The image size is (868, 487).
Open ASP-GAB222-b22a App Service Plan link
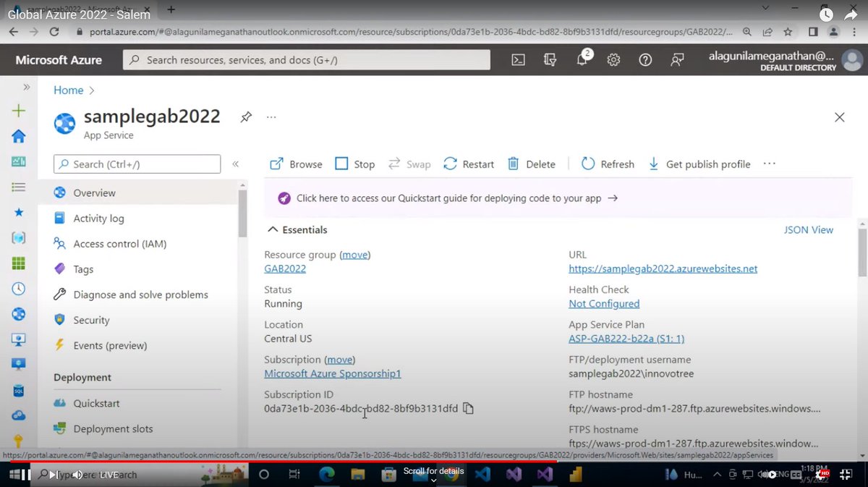(x=626, y=339)
